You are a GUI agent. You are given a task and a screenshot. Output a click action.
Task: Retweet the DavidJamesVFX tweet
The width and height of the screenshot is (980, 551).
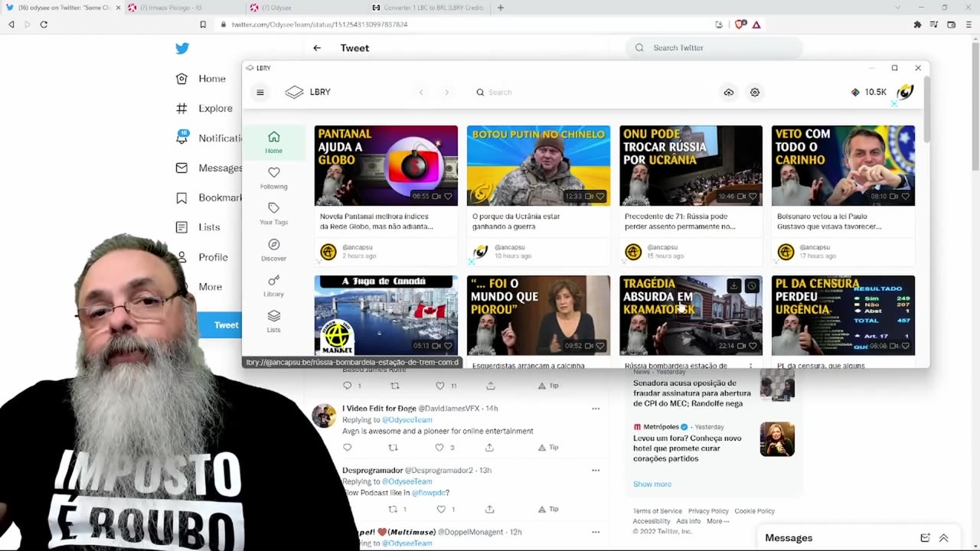click(393, 448)
